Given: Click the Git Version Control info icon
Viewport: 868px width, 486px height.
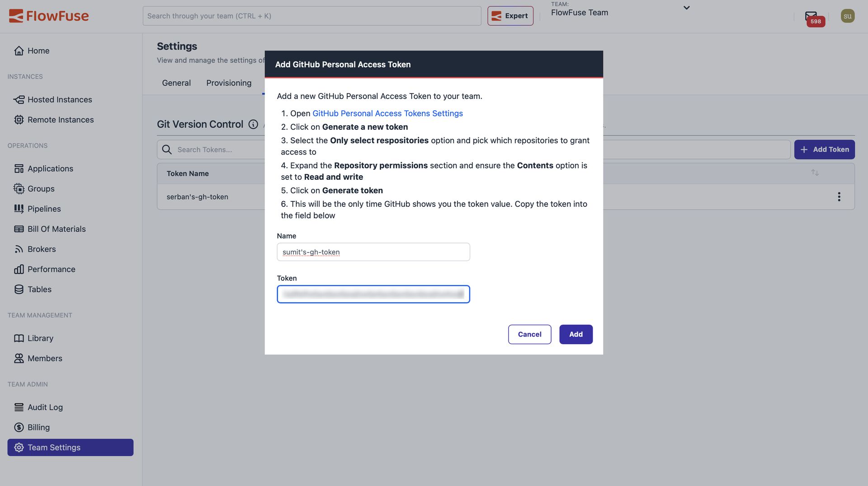Looking at the screenshot, I should point(253,124).
